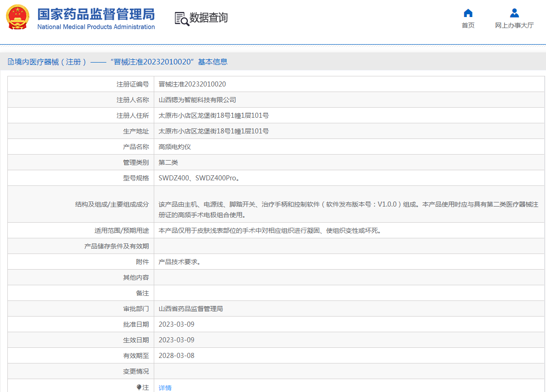
Task: Click the 国家药品监督管理局 site title
Action: click(96, 14)
